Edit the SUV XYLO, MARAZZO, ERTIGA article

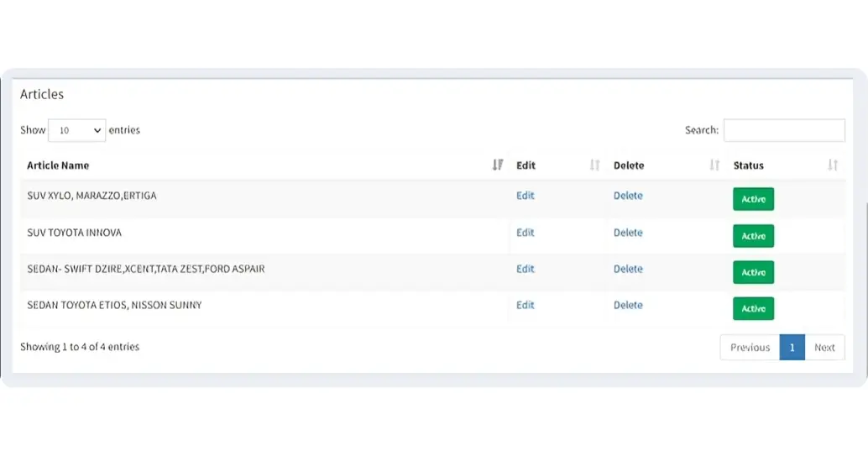pyautogui.click(x=526, y=196)
